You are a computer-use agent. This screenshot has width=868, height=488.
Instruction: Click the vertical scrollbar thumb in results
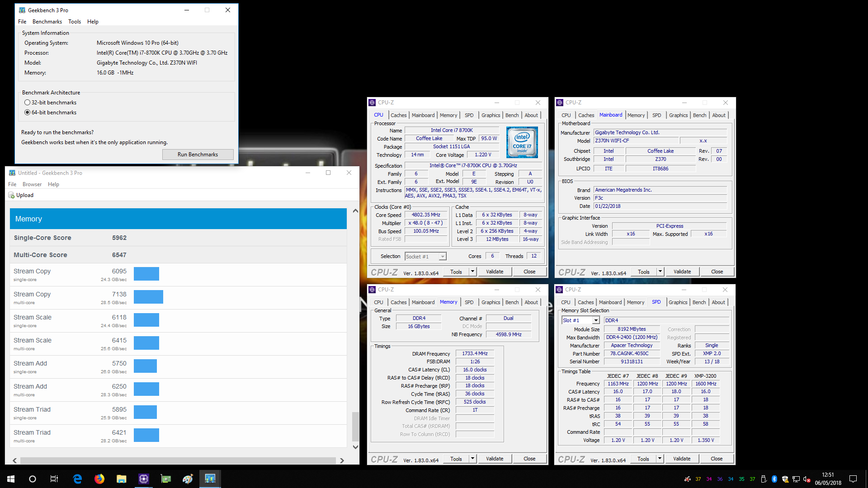(x=355, y=427)
